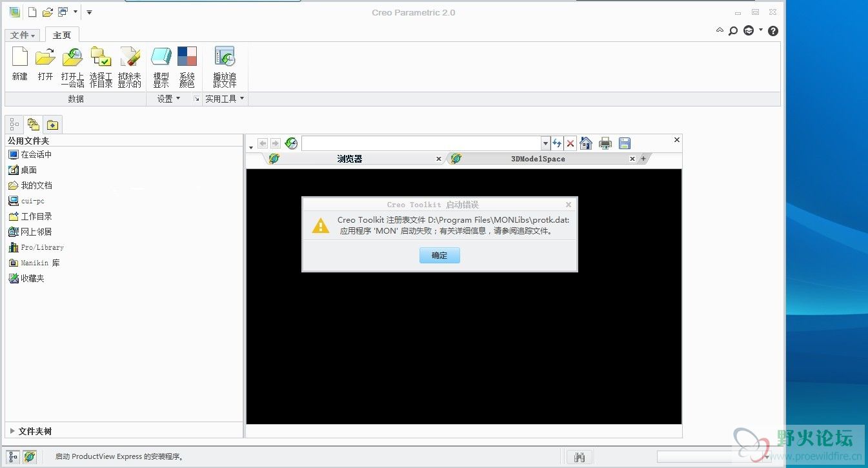This screenshot has height=468, width=868.
Task: Close the Creo Toolkit 启动错误 dialog
Action: pyautogui.click(x=569, y=205)
